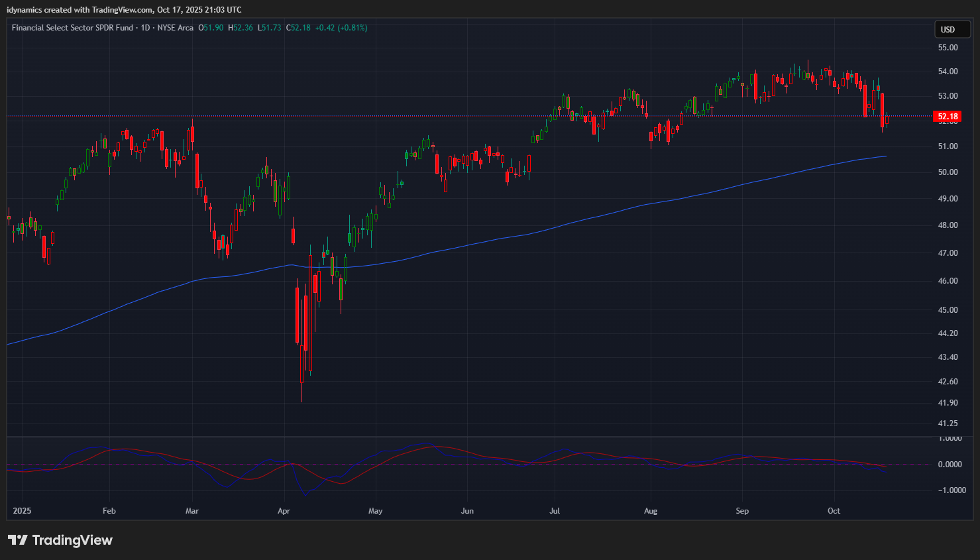Select the Jul marker on the time axis
The height and width of the screenshot is (560, 980).
pyautogui.click(x=555, y=511)
